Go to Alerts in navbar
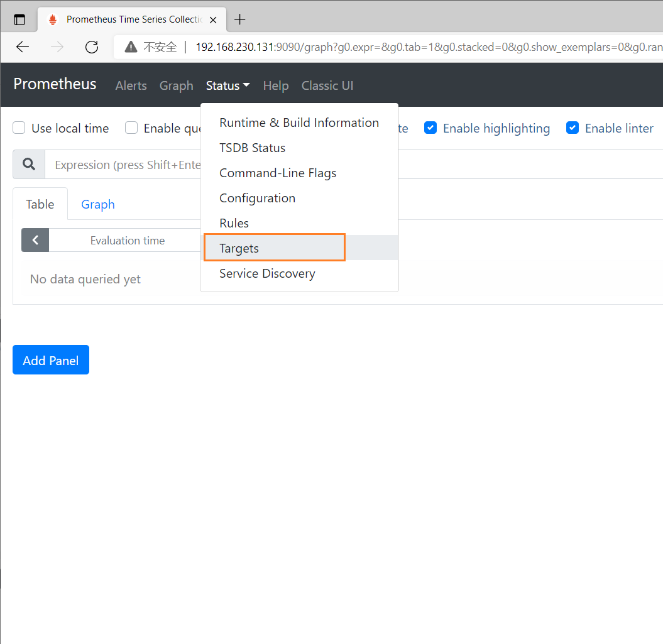663x644 pixels. tap(131, 85)
